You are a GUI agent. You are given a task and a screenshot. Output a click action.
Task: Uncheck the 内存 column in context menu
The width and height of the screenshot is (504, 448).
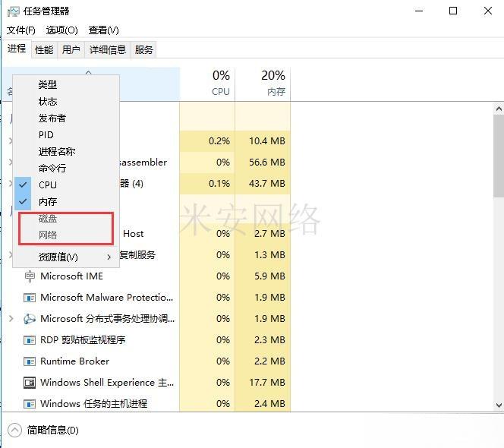(x=47, y=201)
